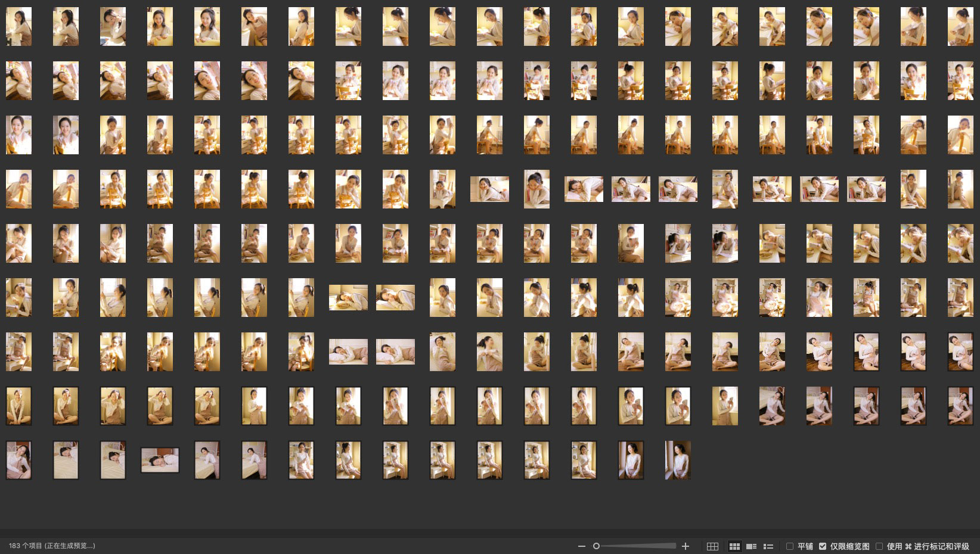Image resolution: width=980 pixels, height=554 pixels.
Task: Select first landscape thumbnail in sixth row
Action: (x=348, y=297)
